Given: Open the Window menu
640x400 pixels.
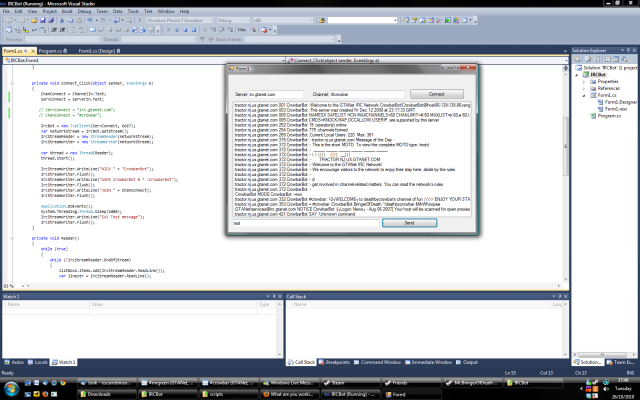Looking at the screenshot, I should pos(166,11).
